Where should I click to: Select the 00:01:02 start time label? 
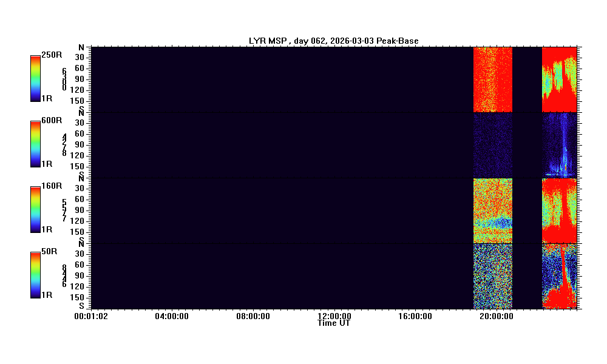click(91, 316)
